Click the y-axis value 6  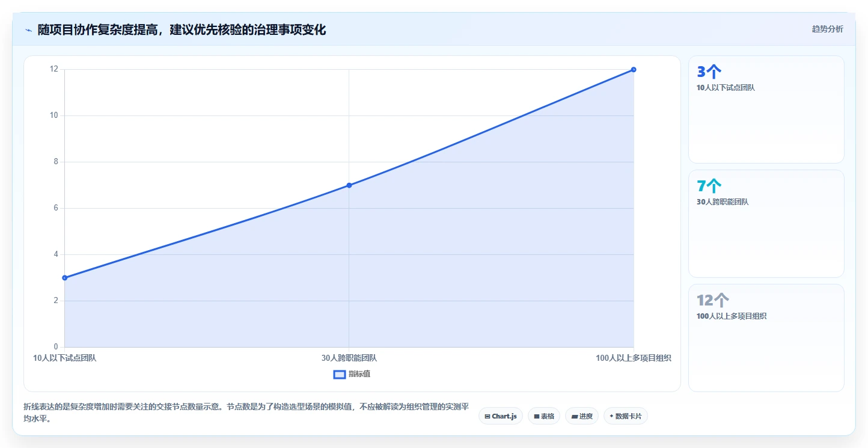click(57, 208)
